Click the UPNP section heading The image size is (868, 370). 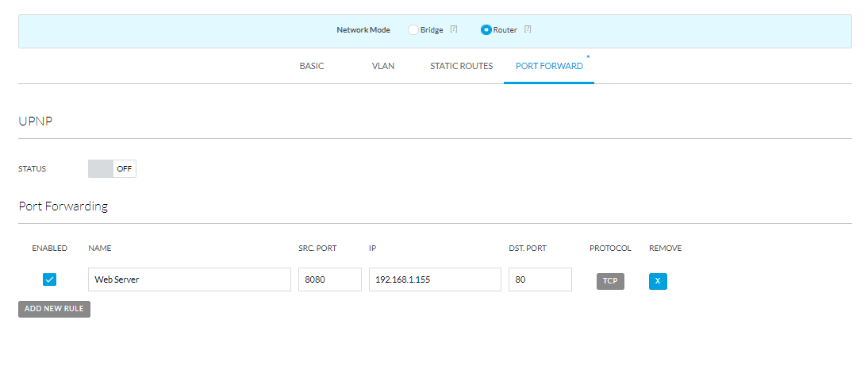pyautogui.click(x=35, y=120)
